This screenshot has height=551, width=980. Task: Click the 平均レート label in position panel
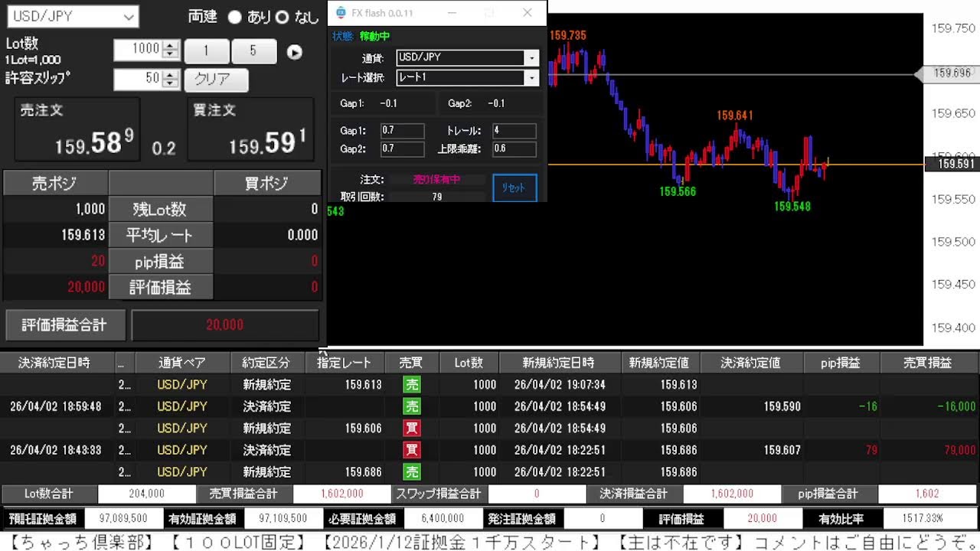coord(160,236)
